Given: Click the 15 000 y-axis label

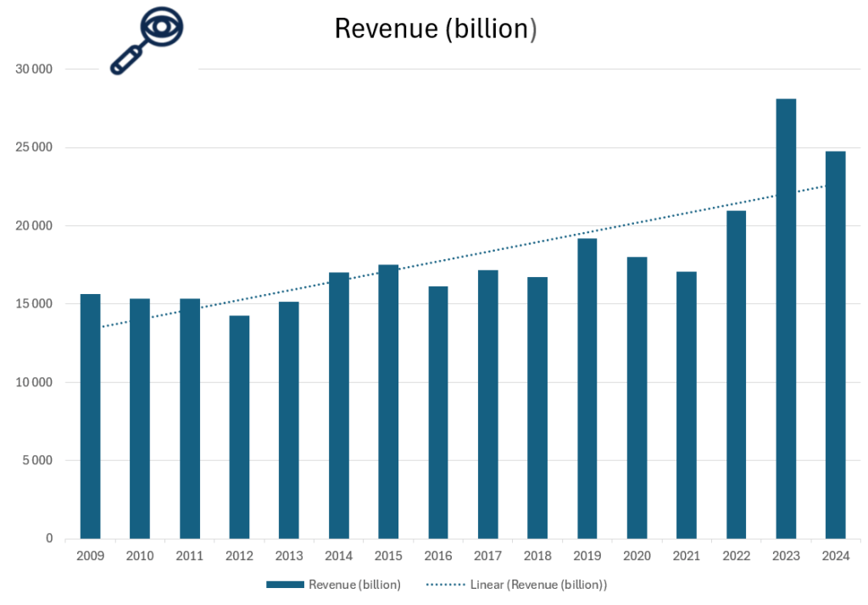Looking at the screenshot, I should [x=35, y=304].
